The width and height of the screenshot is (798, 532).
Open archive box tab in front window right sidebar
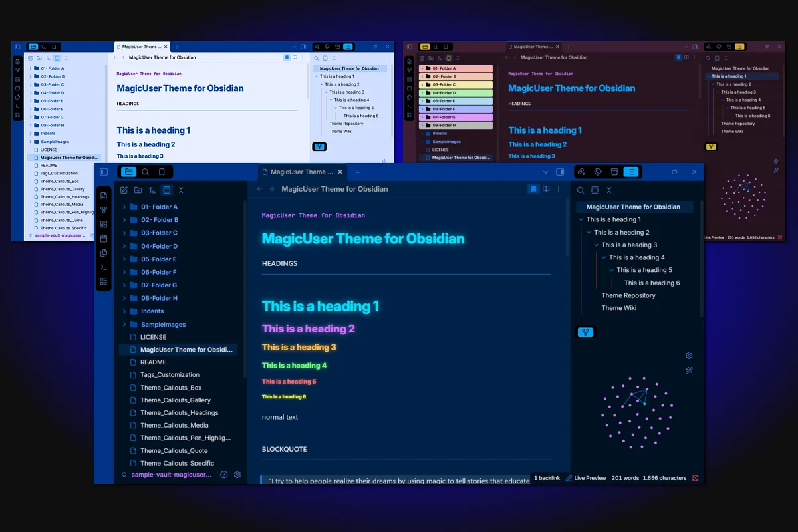click(614, 172)
